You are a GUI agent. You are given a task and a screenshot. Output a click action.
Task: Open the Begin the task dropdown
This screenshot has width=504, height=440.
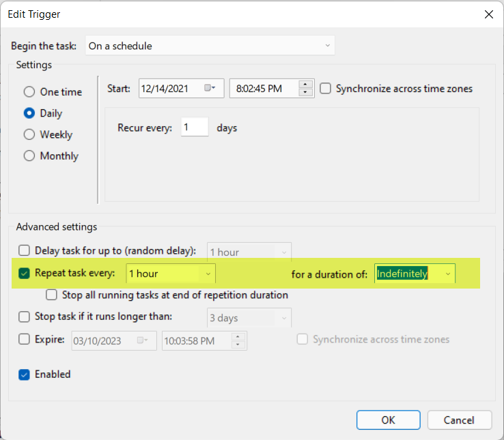click(210, 46)
